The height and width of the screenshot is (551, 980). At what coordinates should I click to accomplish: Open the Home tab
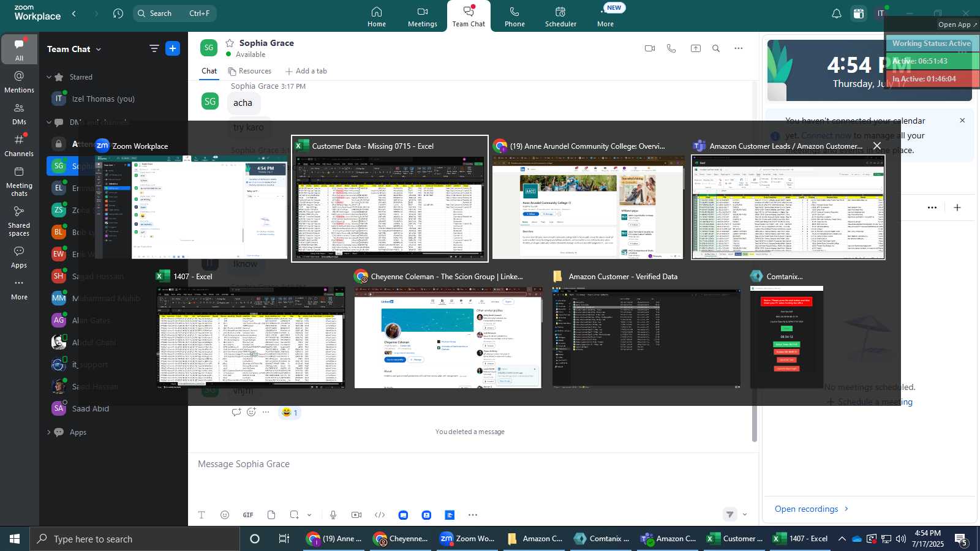pyautogui.click(x=377, y=17)
